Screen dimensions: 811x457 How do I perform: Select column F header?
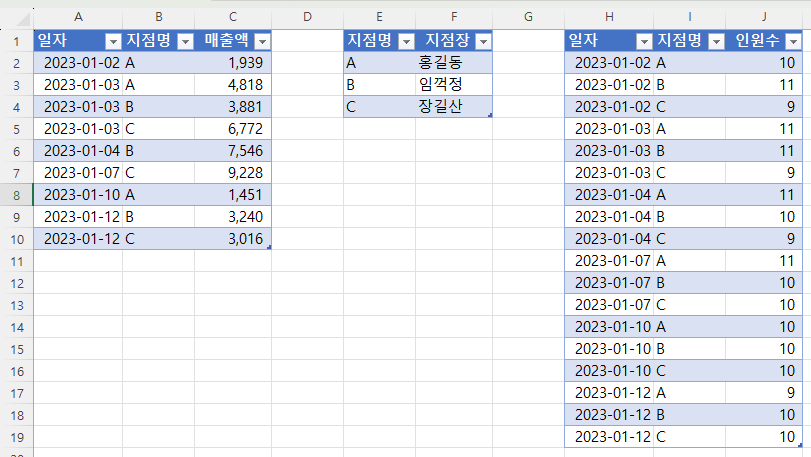tap(454, 17)
